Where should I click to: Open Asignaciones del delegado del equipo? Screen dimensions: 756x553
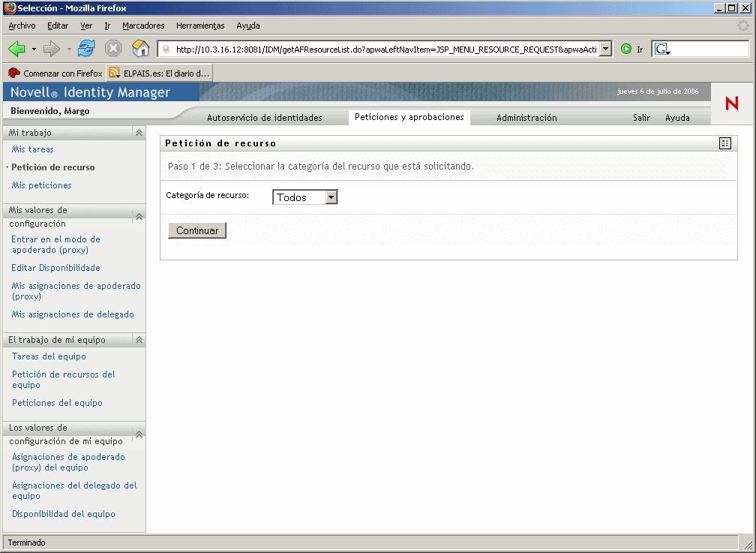[74, 491]
